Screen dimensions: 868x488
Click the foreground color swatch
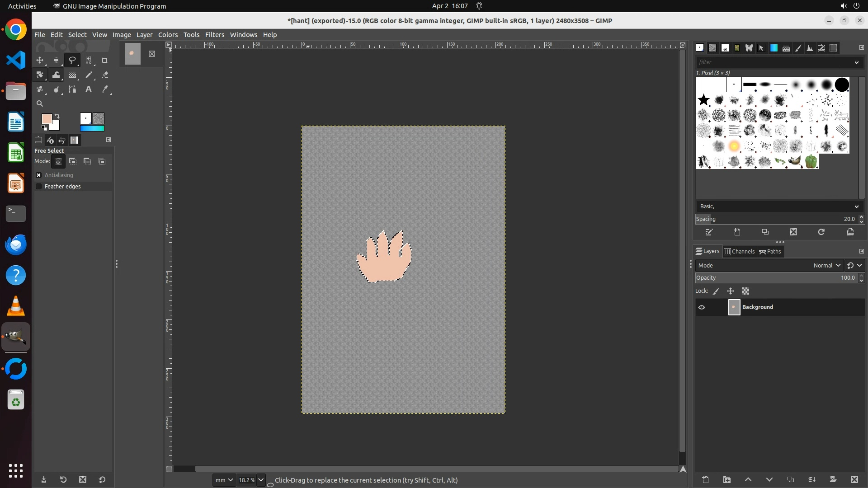[46, 119]
